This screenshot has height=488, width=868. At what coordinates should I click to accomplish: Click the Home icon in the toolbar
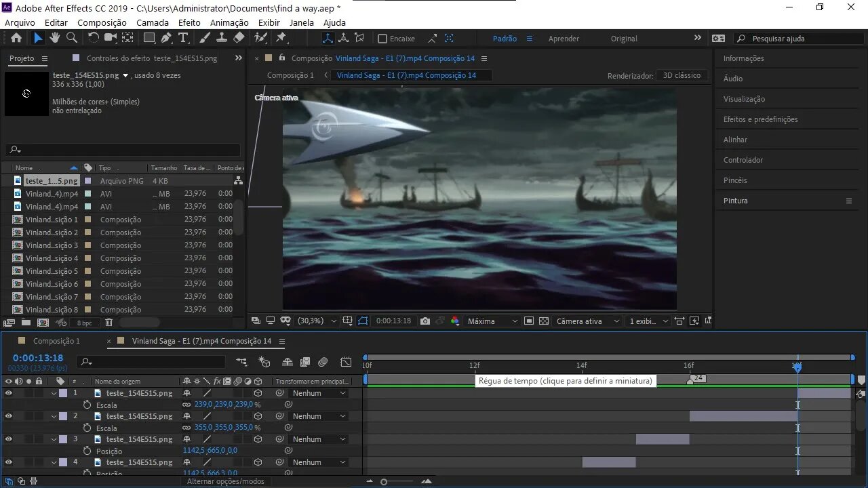coord(16,38)
